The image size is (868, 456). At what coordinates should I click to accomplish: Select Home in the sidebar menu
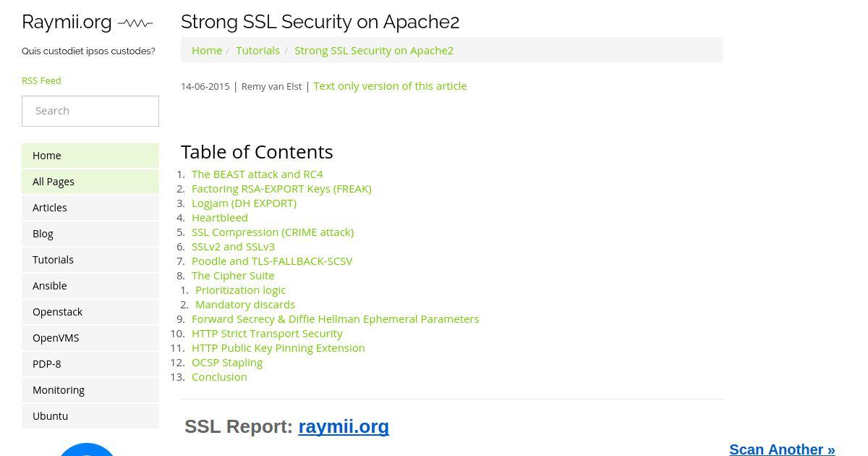90,156
